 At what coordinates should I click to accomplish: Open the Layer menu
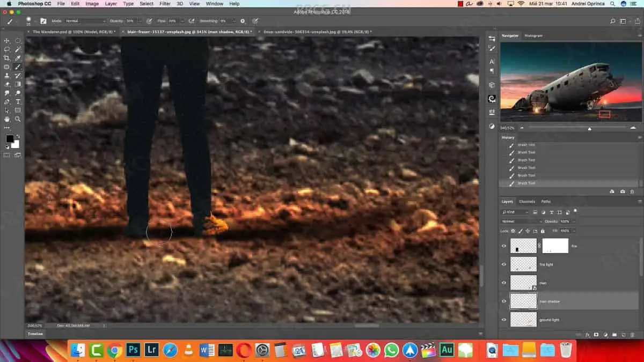pos(111,4)
